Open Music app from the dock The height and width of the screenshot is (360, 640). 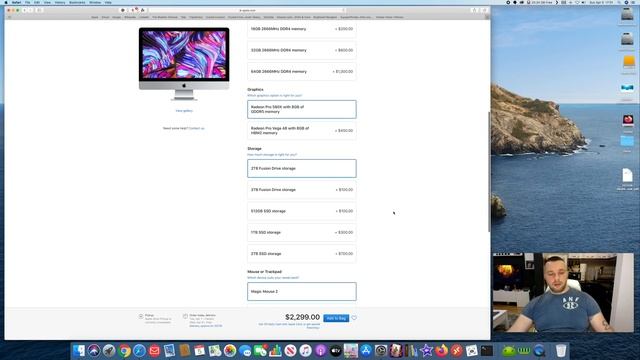pos(305,351)
